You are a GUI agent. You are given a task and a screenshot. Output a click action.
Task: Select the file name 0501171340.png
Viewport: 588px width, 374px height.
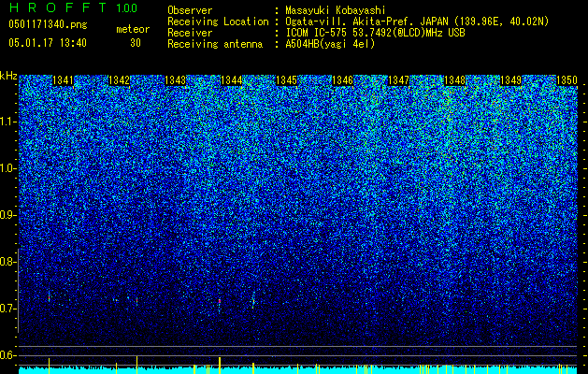click(48, 24)
